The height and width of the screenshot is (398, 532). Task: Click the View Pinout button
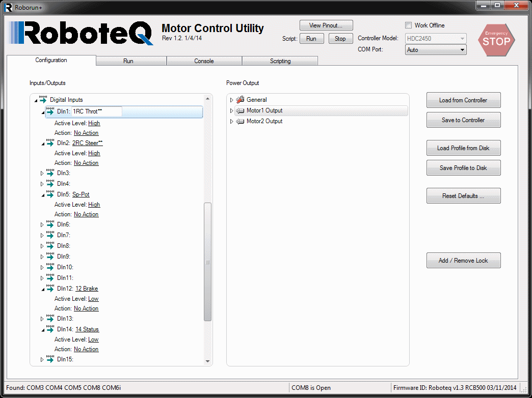tap(326, 25)
